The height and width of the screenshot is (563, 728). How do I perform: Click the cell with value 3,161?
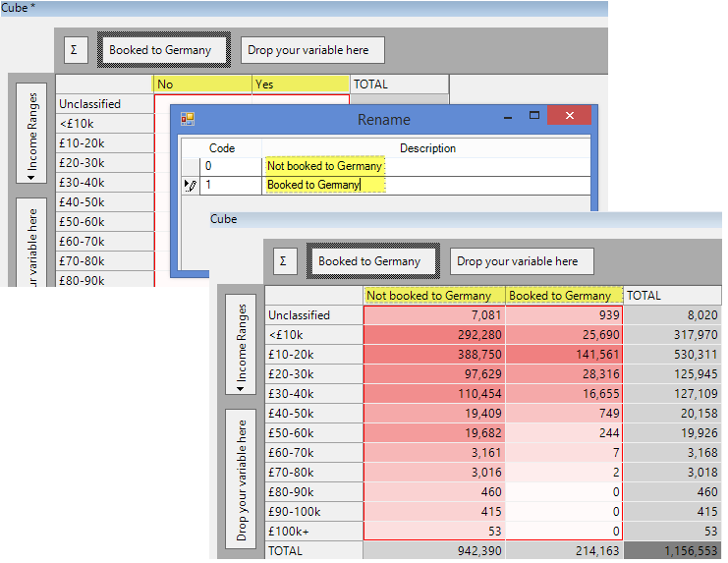point(434,453)
